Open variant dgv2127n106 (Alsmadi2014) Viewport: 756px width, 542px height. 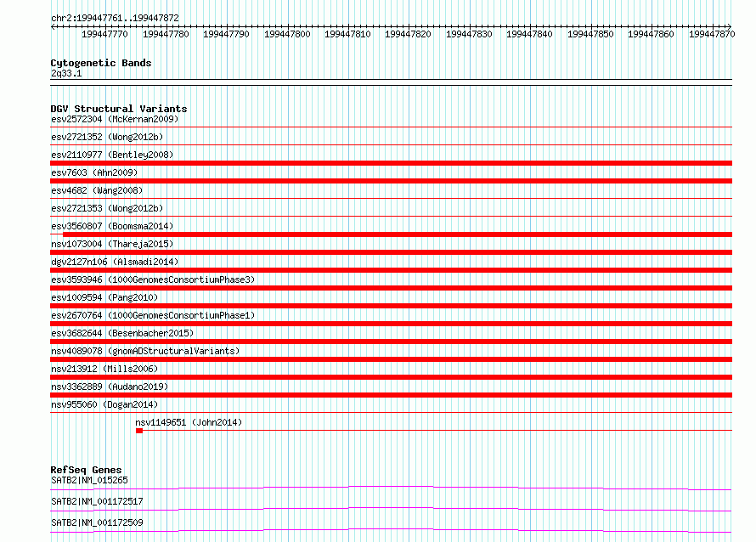click(115, 262)
